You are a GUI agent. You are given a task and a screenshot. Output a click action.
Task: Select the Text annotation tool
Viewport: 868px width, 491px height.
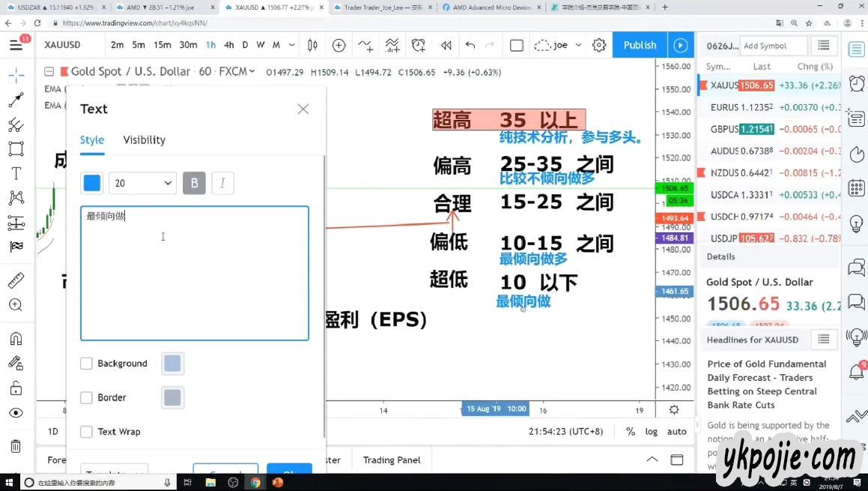pos(16,173)
